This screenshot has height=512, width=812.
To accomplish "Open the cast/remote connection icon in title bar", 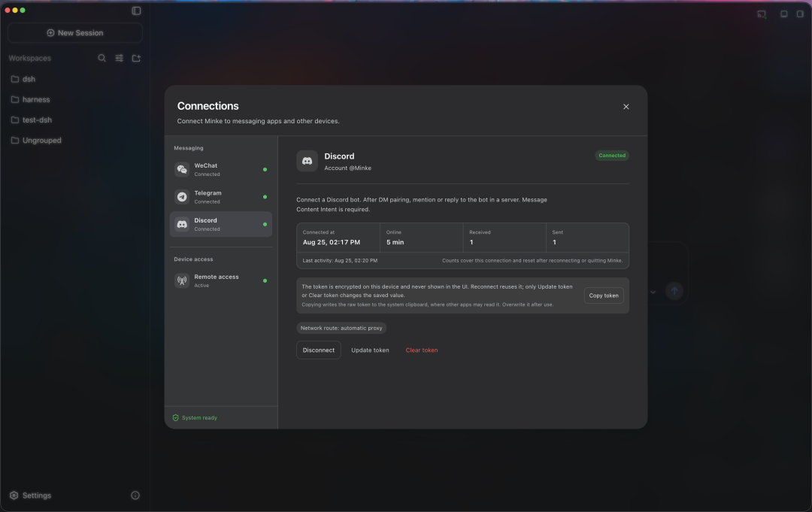I will pos(761,14).
